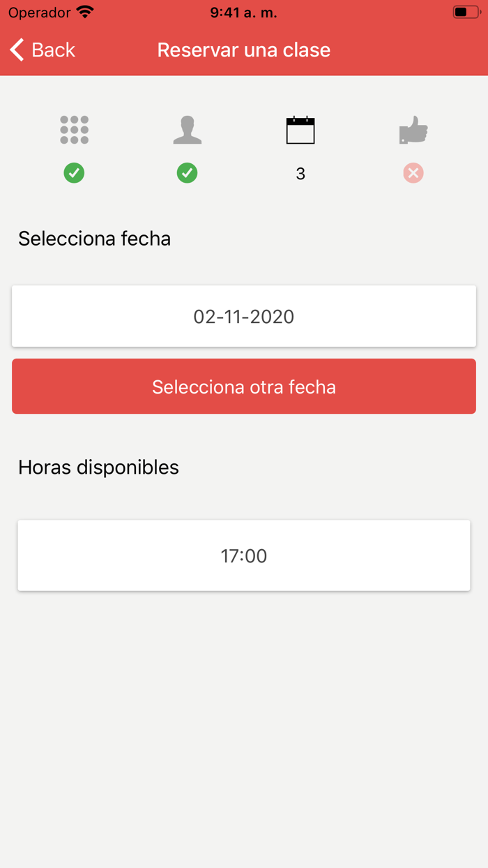Tap the green checkmark under the person icon
Screen dimensions: 488x868
pos(187,173)
